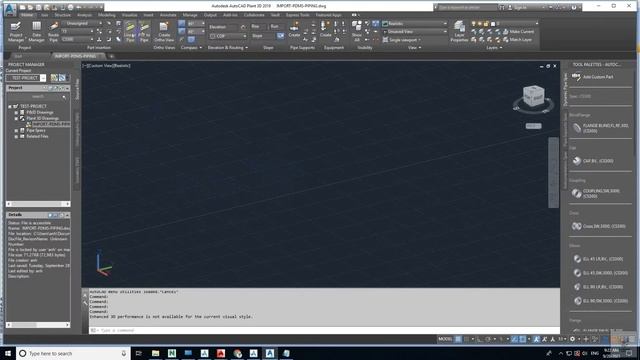Click Add Custom Part in Tool Palettes
The image size is (640, 360).
(x=593, y=77)
